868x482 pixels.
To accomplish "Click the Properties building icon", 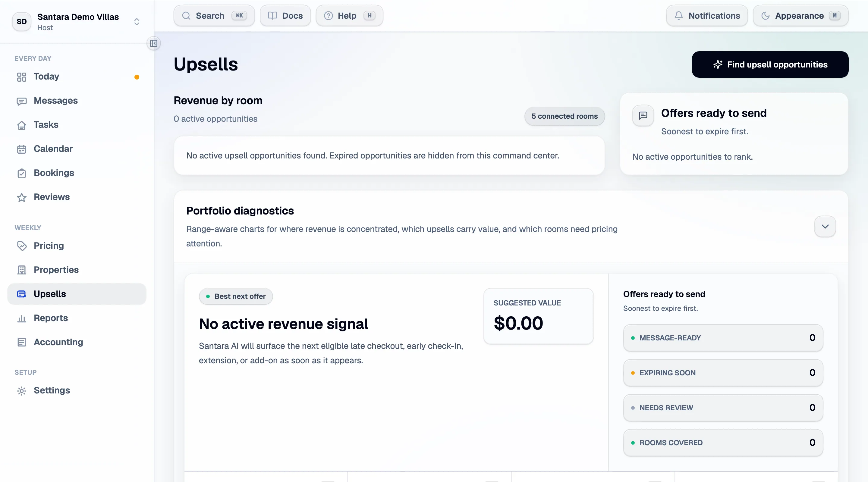I will pos(22,270).
